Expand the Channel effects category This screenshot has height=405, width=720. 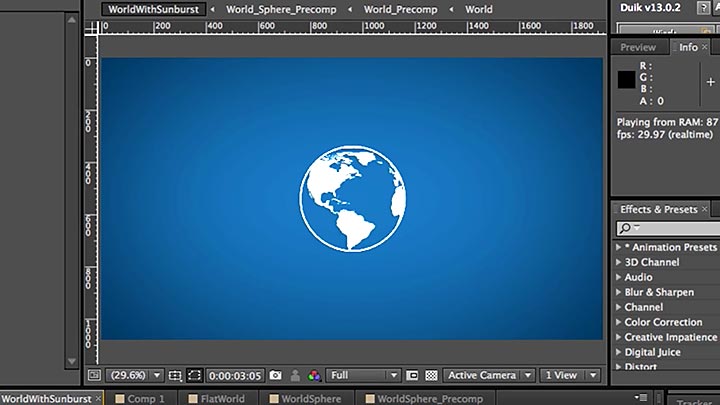click(x=619, y=307)
